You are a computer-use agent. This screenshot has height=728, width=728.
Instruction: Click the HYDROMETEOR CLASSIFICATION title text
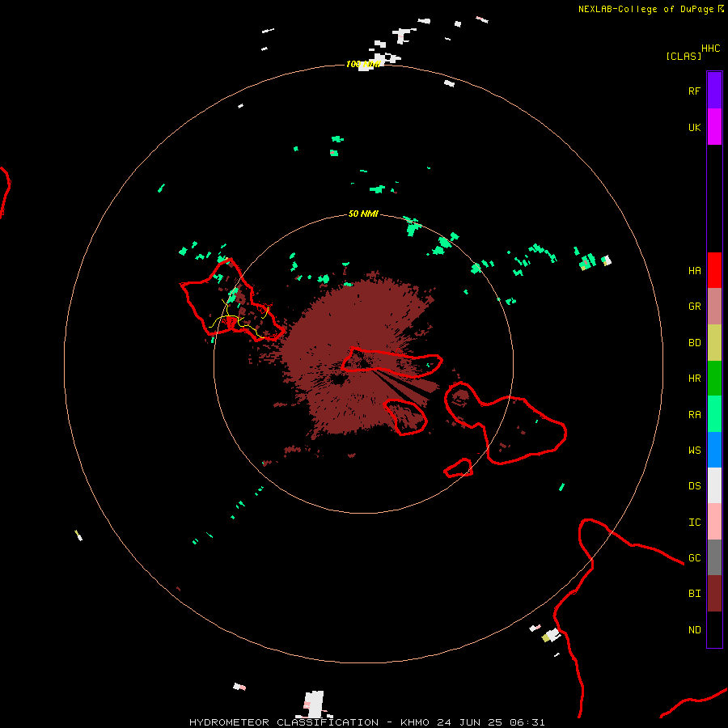284,722
